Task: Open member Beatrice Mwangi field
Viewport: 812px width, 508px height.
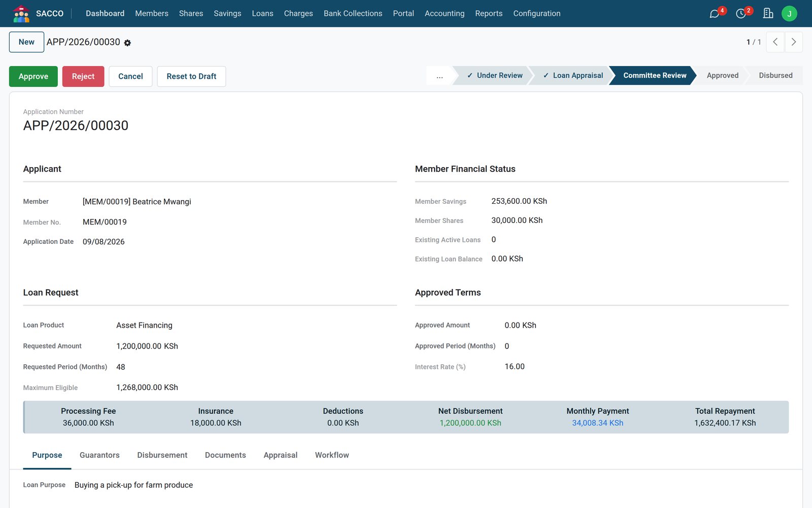Action: click(137, 202)
